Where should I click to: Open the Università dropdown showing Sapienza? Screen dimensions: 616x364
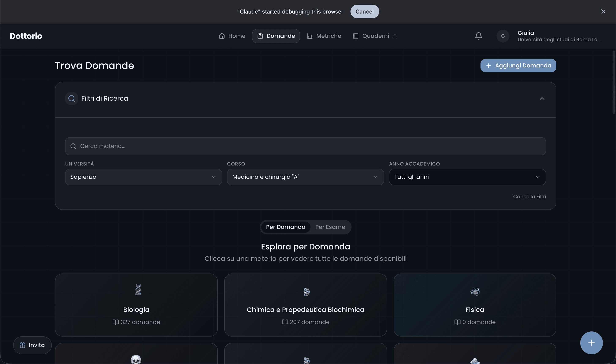144,177
